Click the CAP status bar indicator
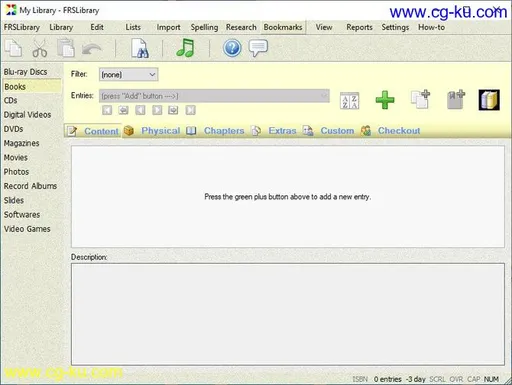This screenshot has height=385, width=512. pos(474,379)
